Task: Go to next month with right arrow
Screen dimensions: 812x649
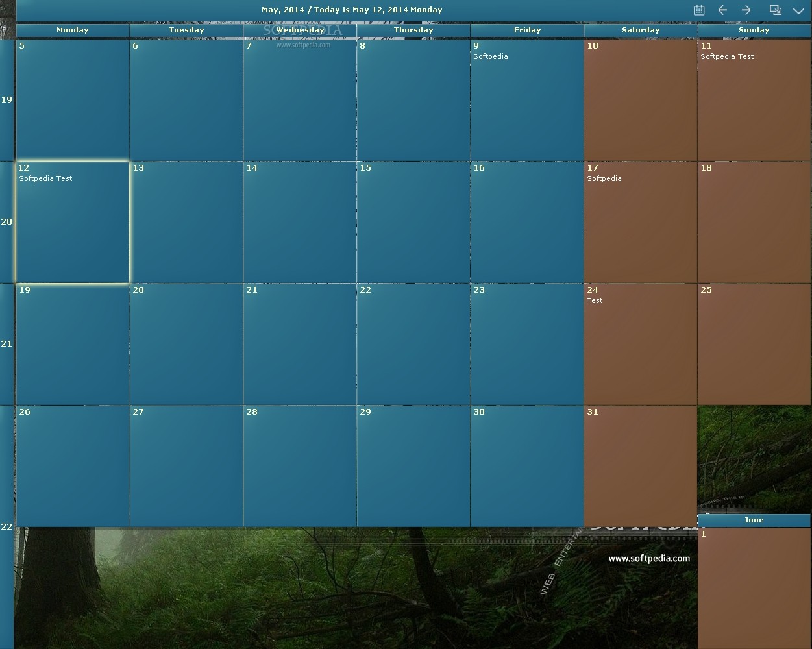Action: [746, 10]
